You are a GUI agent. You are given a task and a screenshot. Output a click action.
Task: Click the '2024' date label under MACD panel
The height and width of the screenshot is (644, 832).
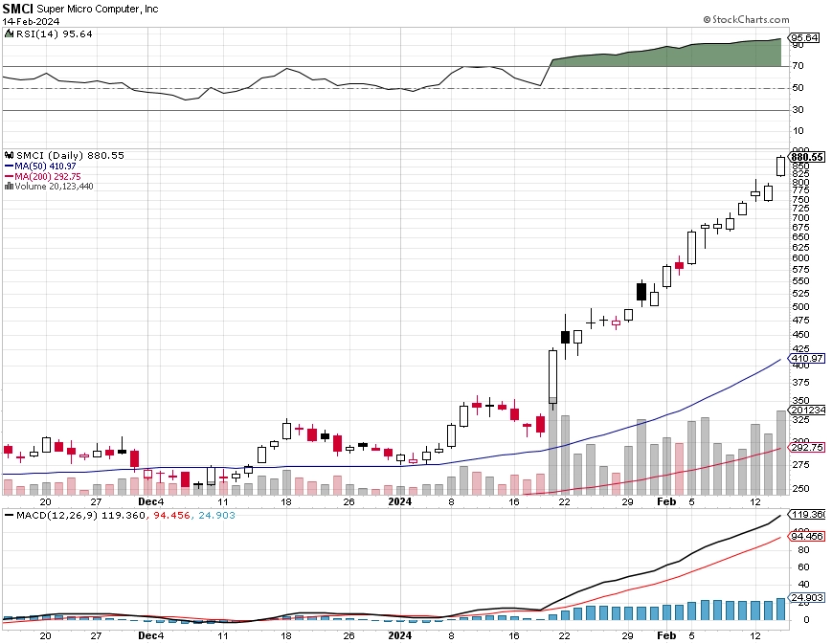(399, 635)
